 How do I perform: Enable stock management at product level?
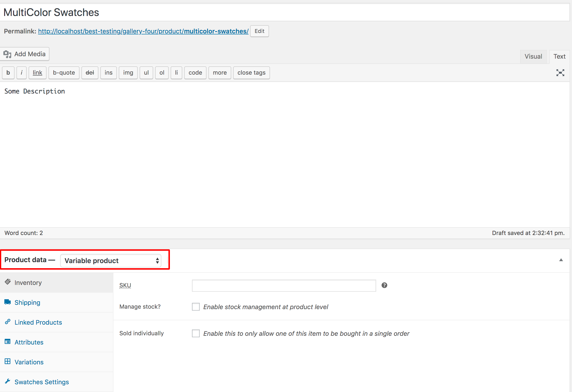click(195, 307)
